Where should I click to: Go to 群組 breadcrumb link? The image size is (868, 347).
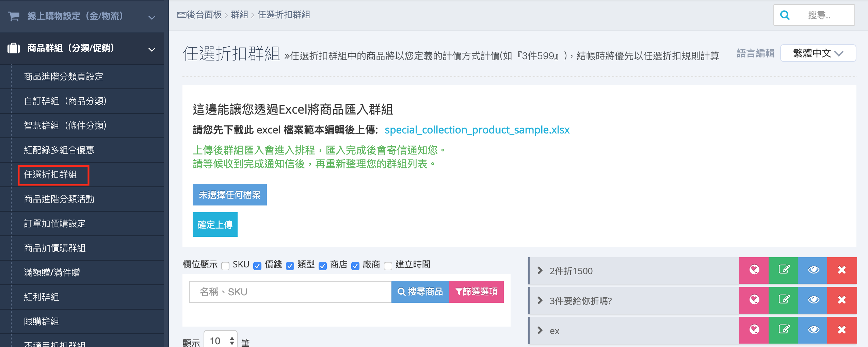tap(240, 15)
